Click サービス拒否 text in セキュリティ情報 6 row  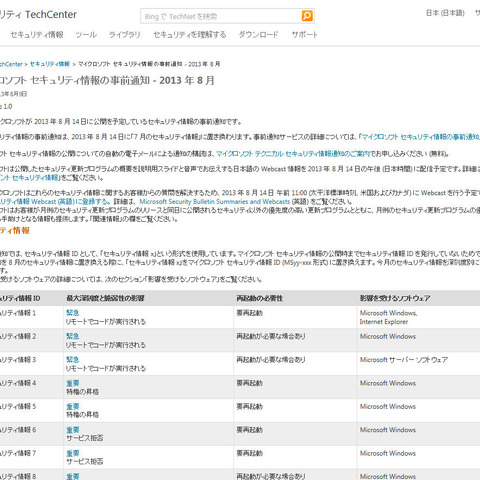coord(85,438)
